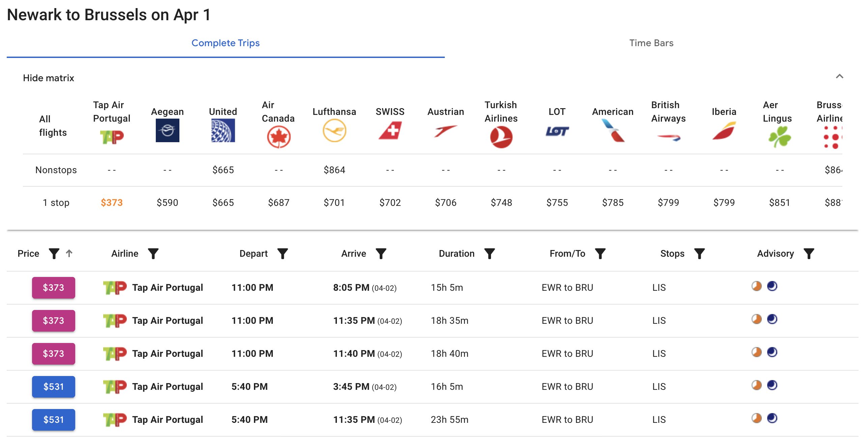Click Lufthansa nonstop $864 fare
868x438 pixels.
[334, 170]
